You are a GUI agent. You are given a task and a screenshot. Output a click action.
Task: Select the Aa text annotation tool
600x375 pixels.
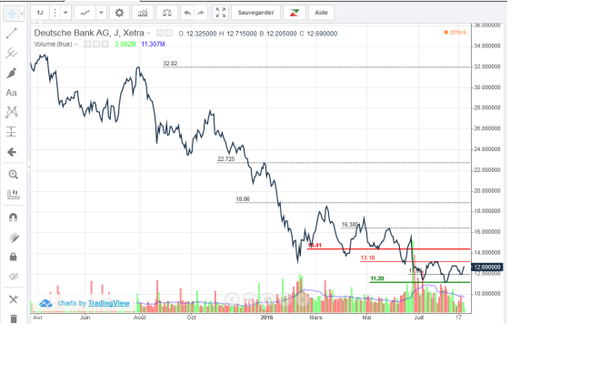(x=11, y=93)
